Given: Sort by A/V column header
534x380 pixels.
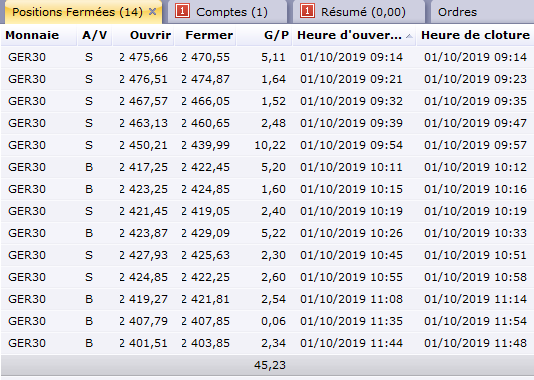Looking at the screenshot, I should [95, 35].
